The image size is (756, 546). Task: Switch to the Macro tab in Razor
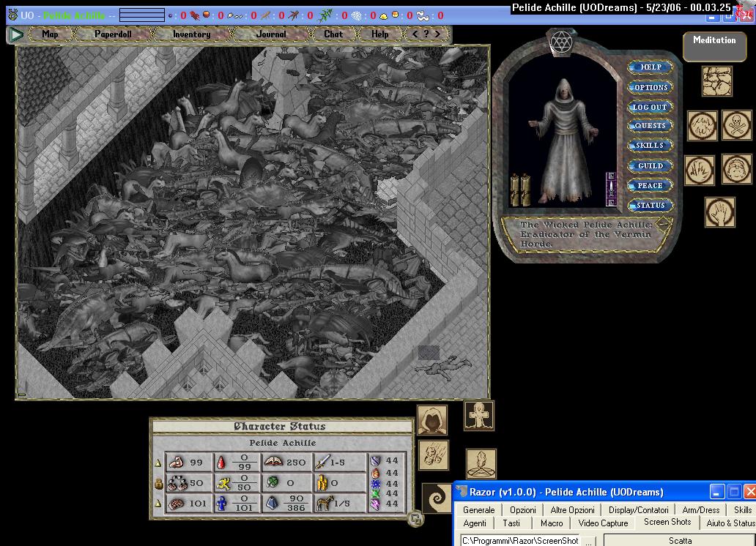point(552,523)
